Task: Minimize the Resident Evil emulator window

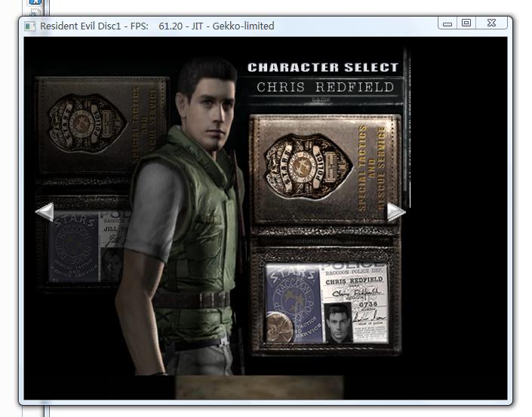Action: pos(447,23)
